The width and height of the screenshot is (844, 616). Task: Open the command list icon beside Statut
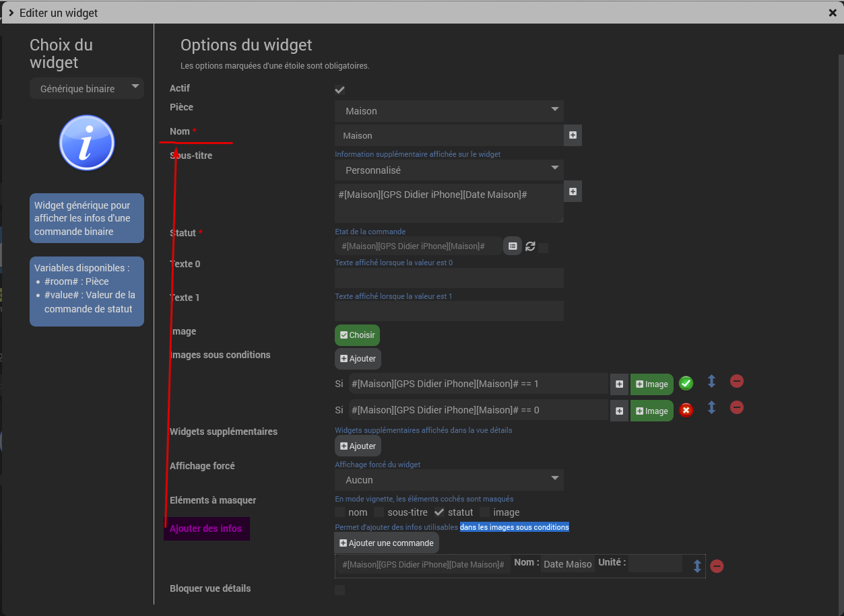513,246
